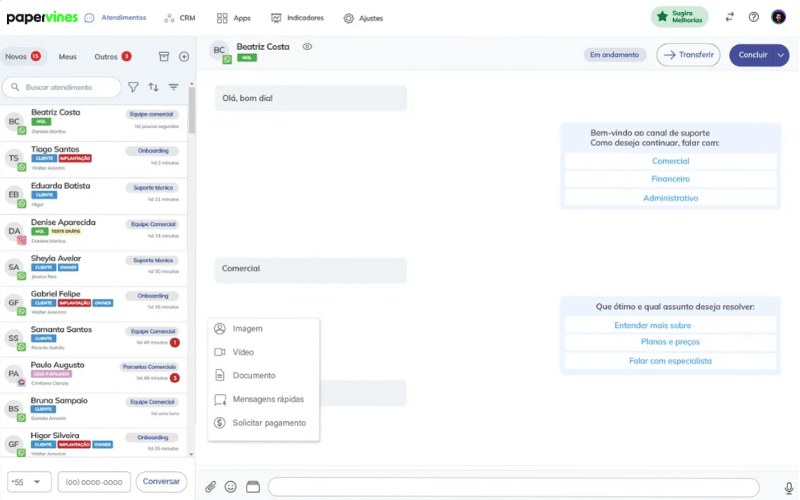Open the help question mark icon
Image resolution: width=800 pixels, height=500 pixels.
(x=754, y=17)
